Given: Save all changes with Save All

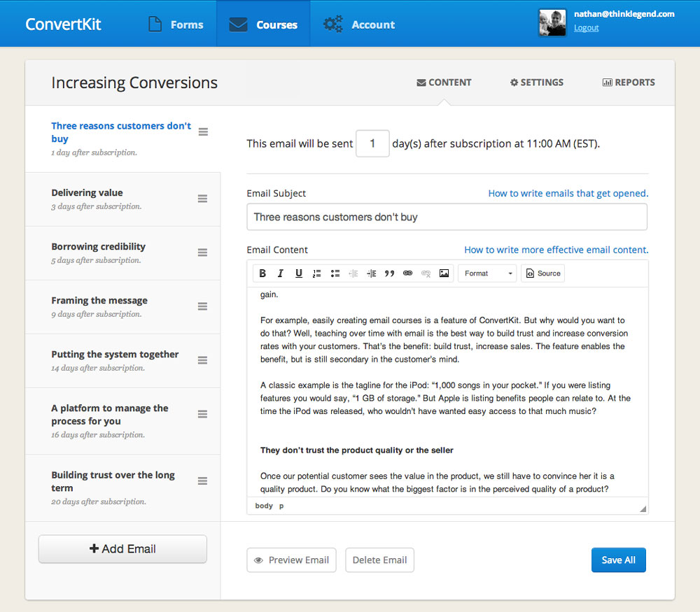Looking at the screenshot, I should [619, 560].
